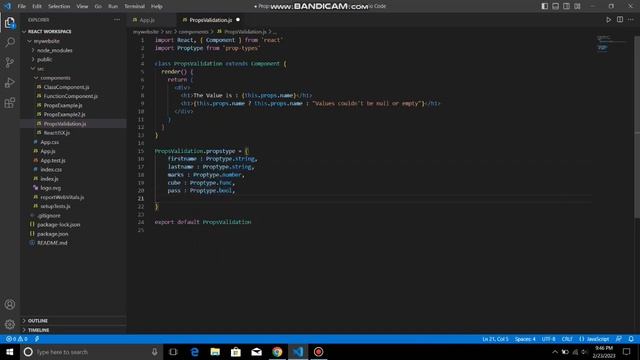Click the Run Code play icon
The image size is (640, 360).
pos(608,20)
